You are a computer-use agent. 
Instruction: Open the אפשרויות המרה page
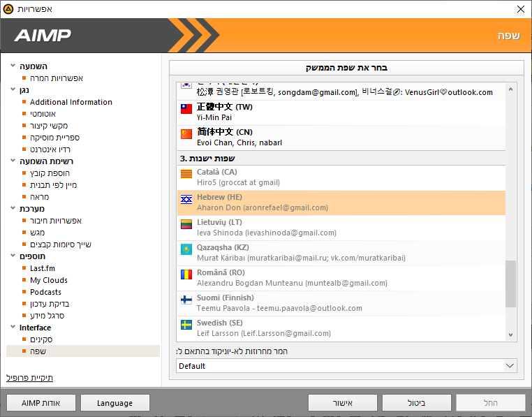click(x=57, y=78)
